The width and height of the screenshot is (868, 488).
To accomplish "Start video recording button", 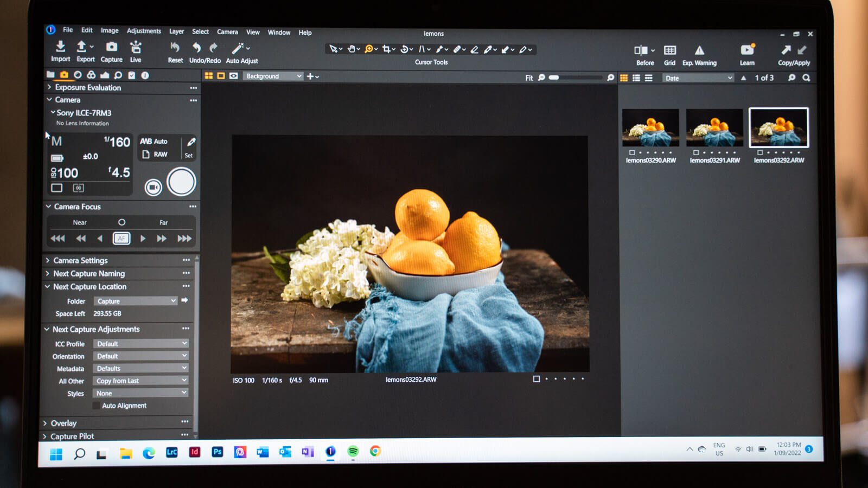I will pyautogui.click(x=154, y=188).
